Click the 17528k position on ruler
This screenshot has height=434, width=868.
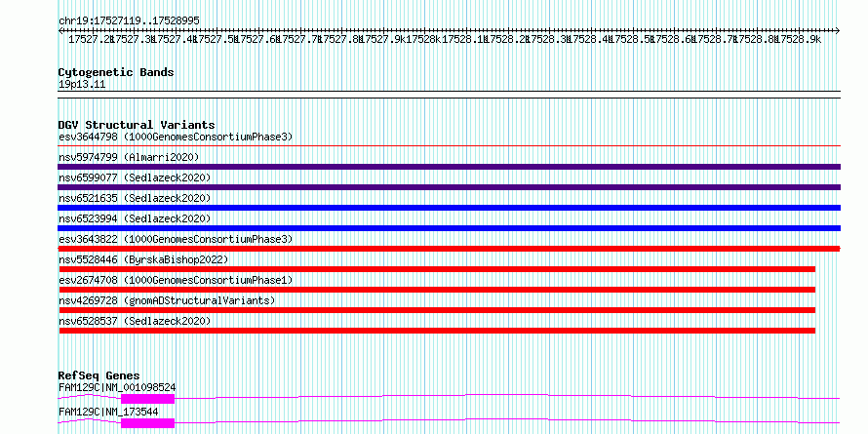423,39
